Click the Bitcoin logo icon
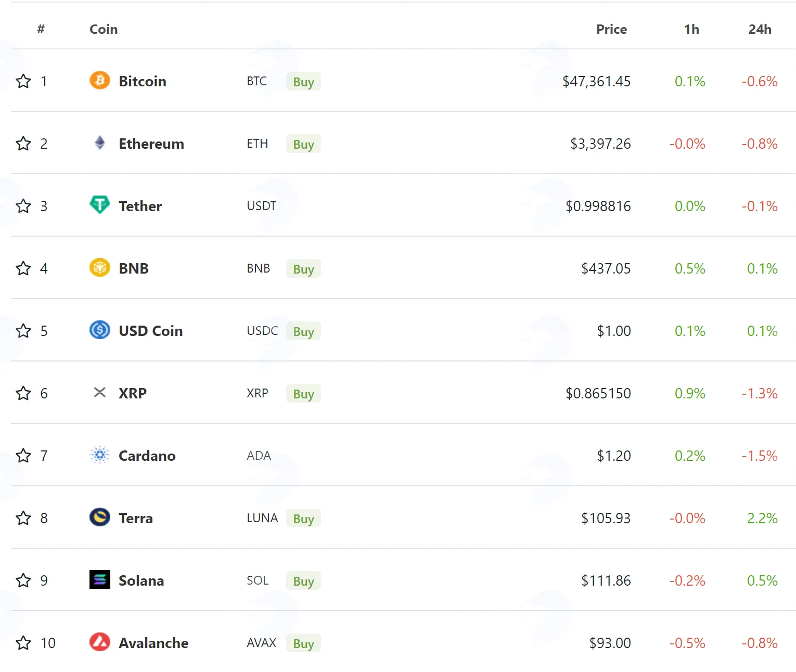The image size is (796, 672). click(100, 81)
